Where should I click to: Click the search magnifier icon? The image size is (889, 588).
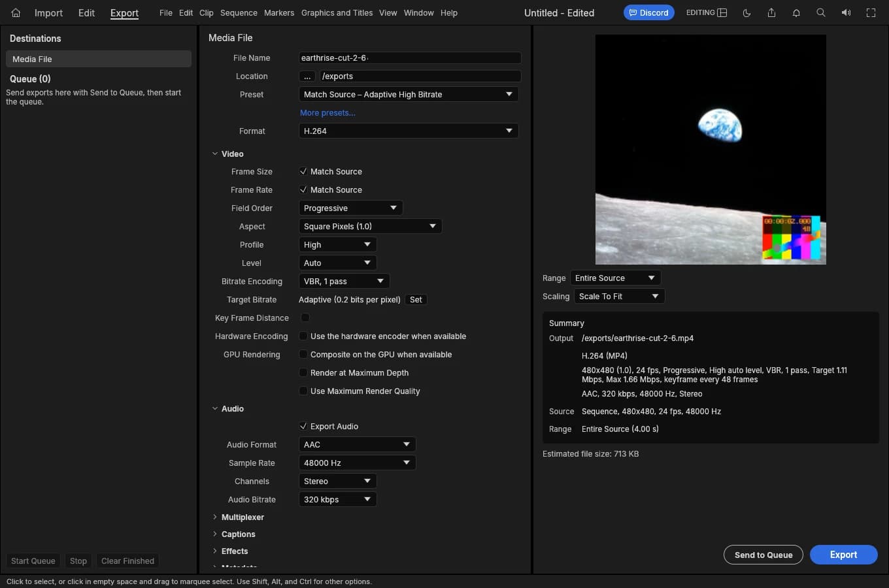[821, 12]
